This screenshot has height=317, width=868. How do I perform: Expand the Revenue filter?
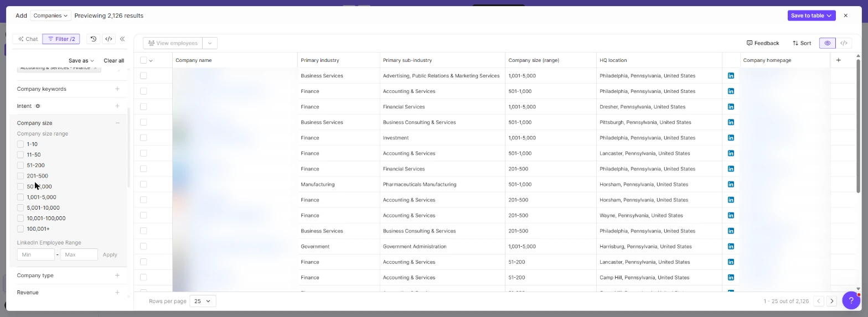pyautogui.click(x=117, y=292)
